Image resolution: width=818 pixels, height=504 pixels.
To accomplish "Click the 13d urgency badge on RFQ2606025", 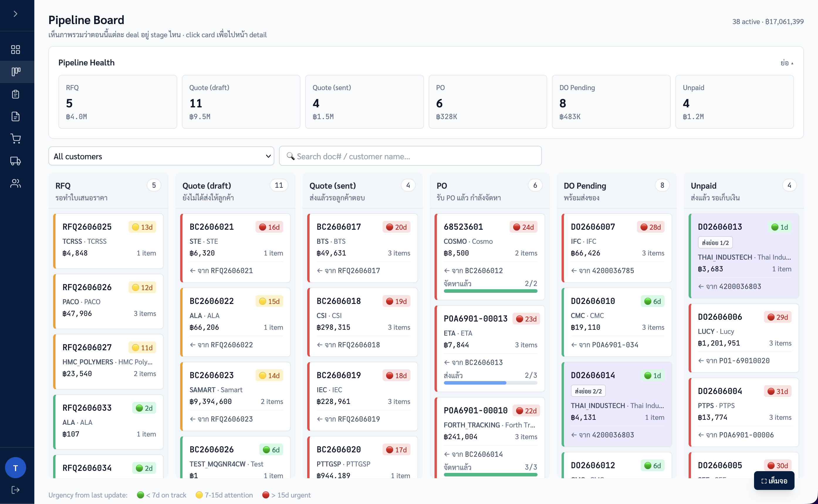I will 142,227.
